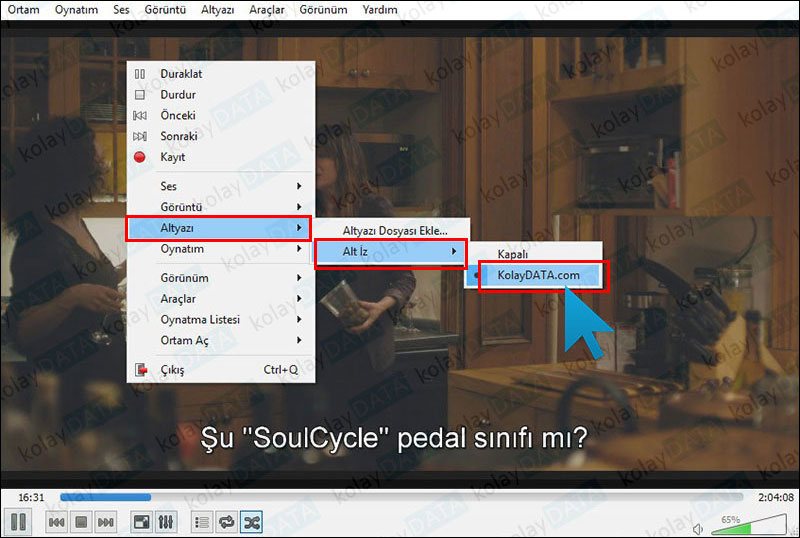Expand Görünüm submenu in context menu
The height and width of the screenshot is (538, 800).
tap(220, 278)
